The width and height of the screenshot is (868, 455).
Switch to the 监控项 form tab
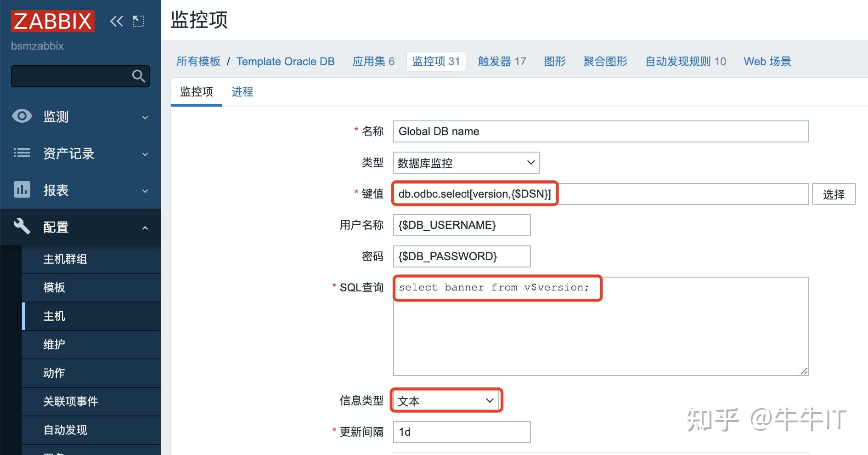(197, 92)
